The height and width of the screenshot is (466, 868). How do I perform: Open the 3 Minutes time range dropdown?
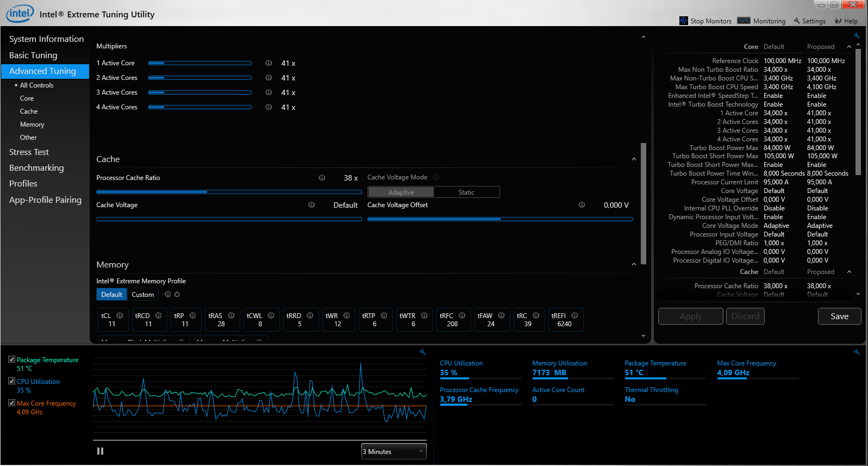[x=394, y=451]
